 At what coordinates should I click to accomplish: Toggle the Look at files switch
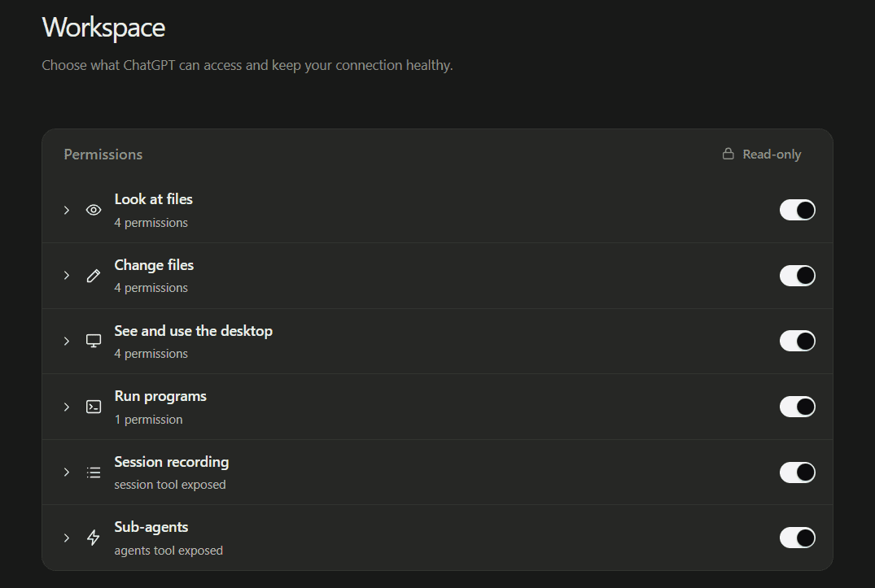point(798,210)
